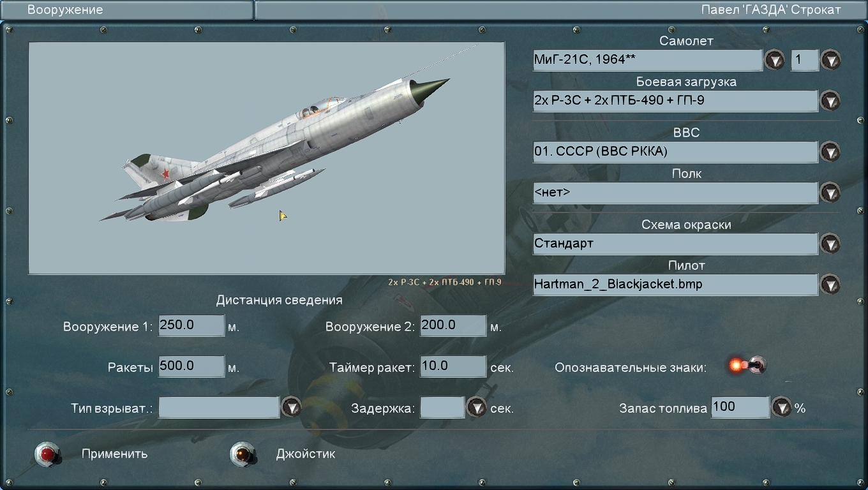This screenshot has width=868, height=490.
Task: Click the Тип взрыват. empty field
Action: 219,407
